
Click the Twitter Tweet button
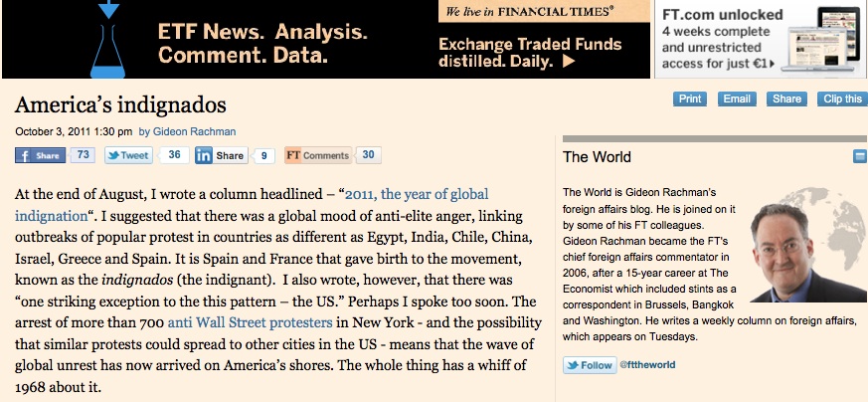(128, 155)
